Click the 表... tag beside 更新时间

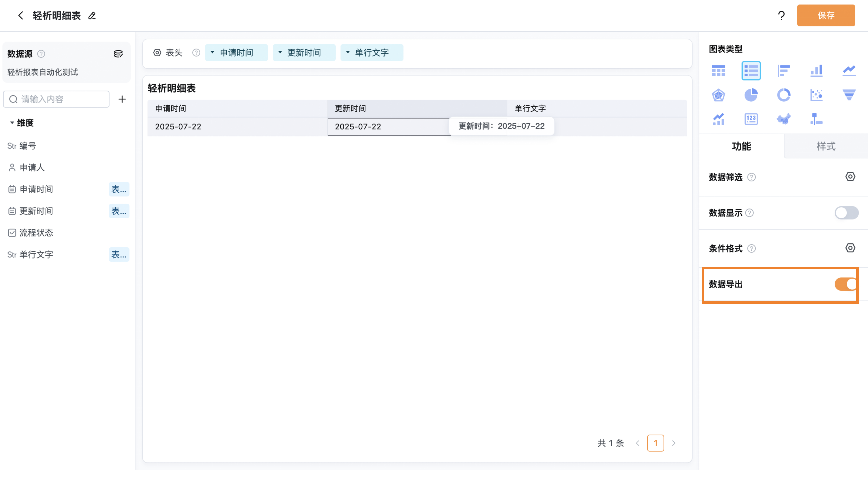(x=119, y=211)
